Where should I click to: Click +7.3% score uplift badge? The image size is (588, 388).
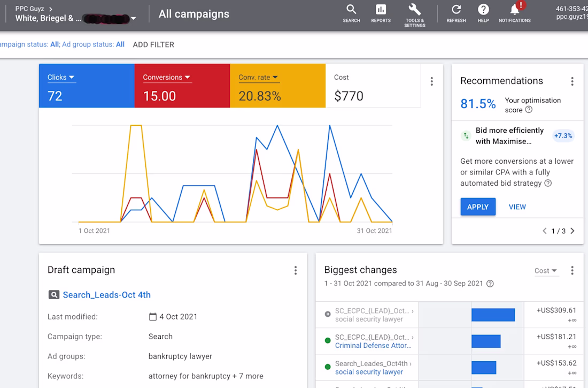coord(563,135)
